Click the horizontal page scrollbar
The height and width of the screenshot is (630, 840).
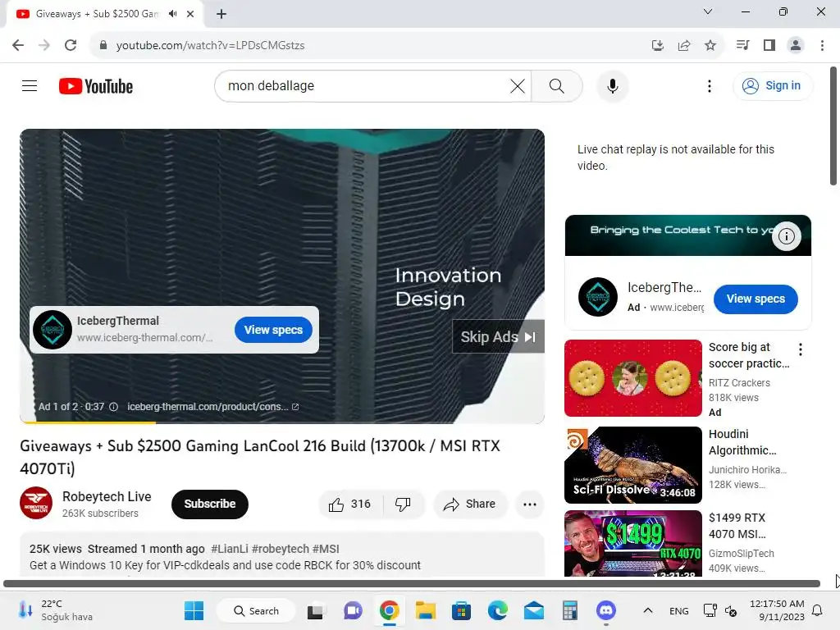(x=412, y=583)
